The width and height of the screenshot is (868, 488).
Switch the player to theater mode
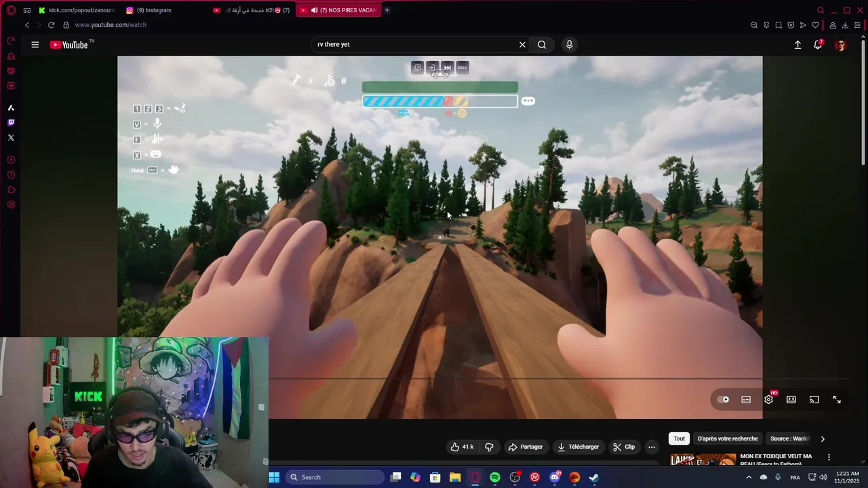(x=791, y=400)
